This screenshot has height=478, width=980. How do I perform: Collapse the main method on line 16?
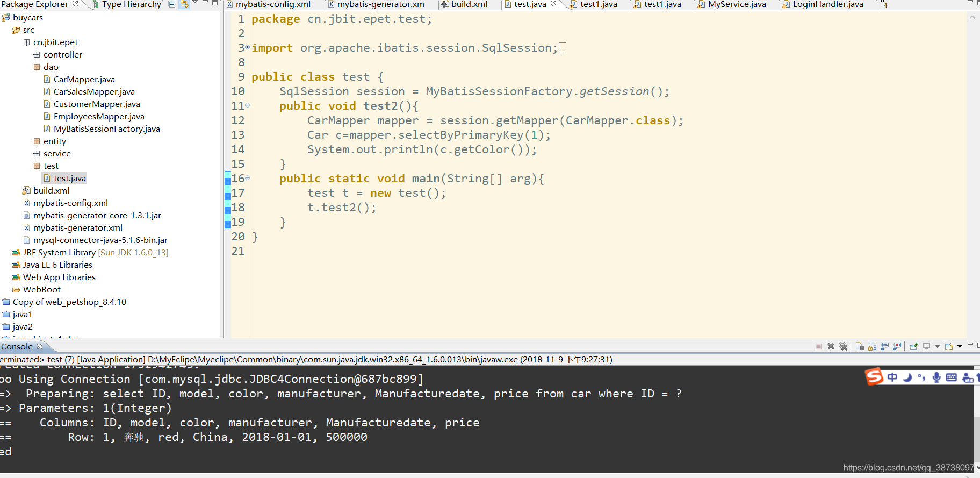click(x=247, y=178)
